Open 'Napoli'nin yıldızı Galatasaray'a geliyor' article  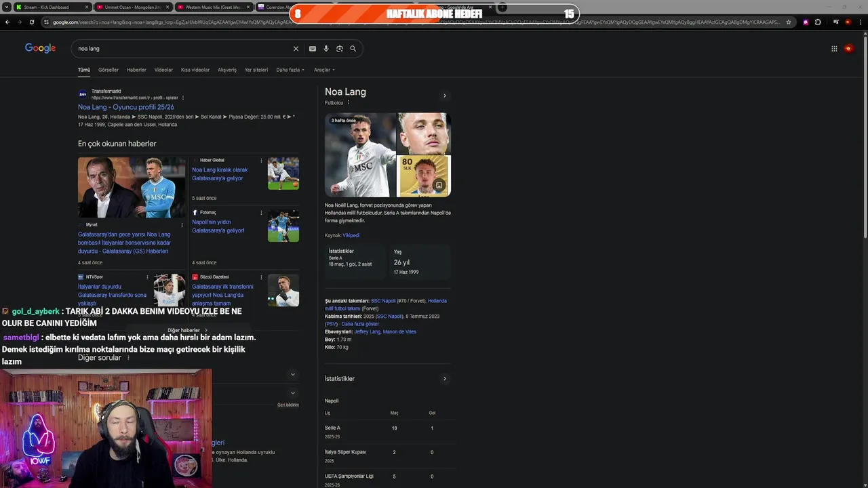click(218, 226)
